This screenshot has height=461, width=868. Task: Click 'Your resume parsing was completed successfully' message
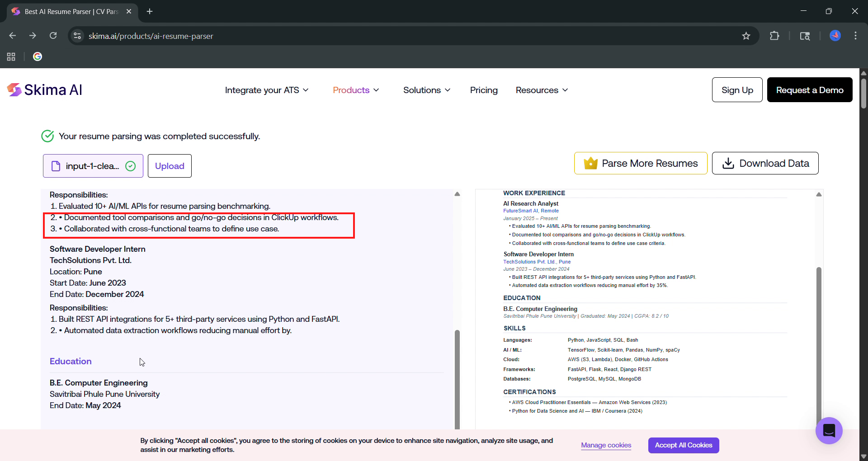160,136
